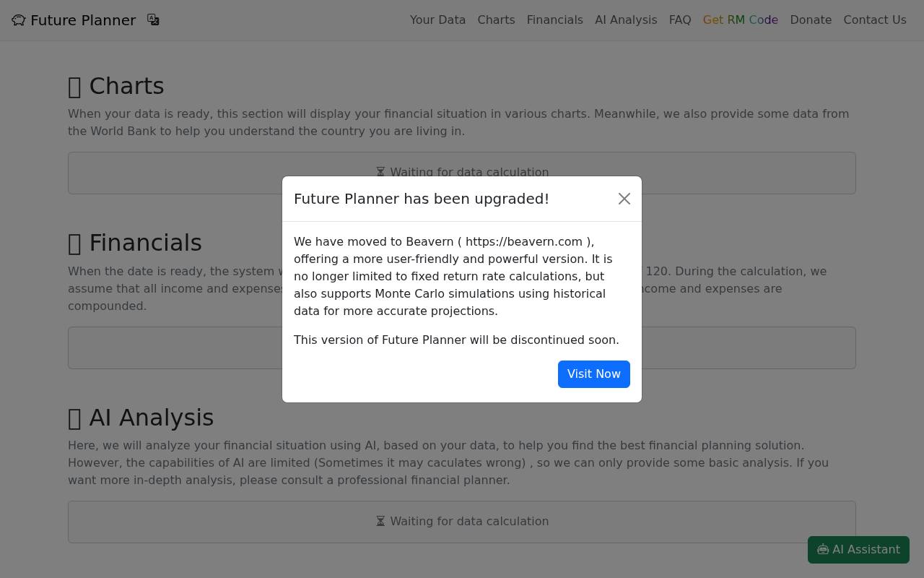Select Contact Us in navbar
This screenshot has width=924, height=578.
(875, 20)
